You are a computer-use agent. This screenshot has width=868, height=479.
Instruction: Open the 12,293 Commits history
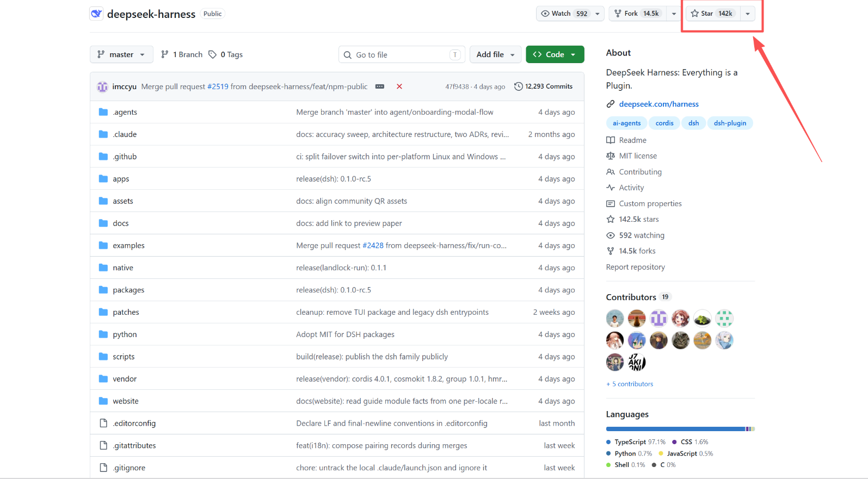544,86
